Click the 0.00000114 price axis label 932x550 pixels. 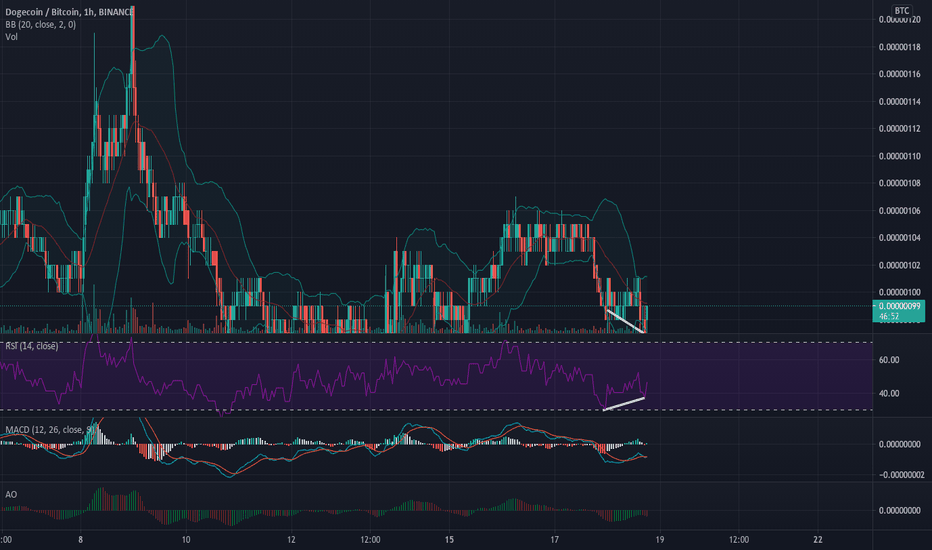click(899, 102)
